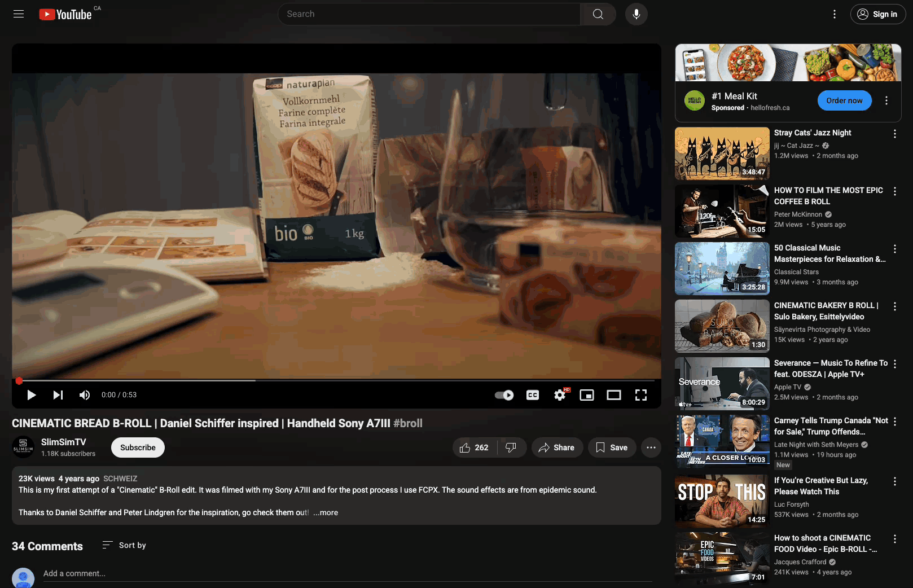The image size is (913, 588).
Task: Open Carney Tells Trump Canada video title
Action: tap(831, 426)
